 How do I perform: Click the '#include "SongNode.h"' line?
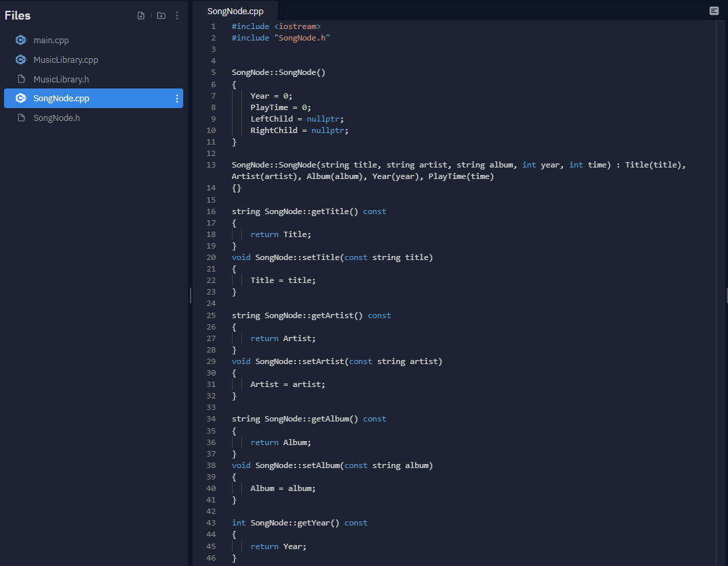click(281, 38)
